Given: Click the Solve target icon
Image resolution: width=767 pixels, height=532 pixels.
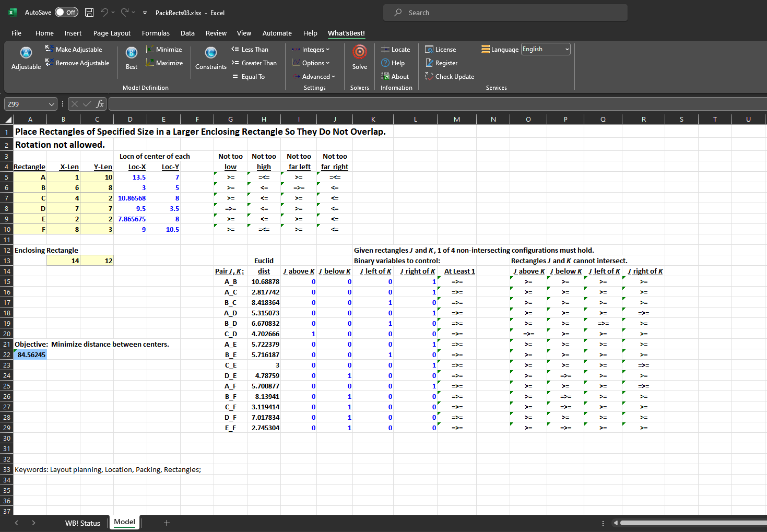Looking at the screenshot, I should [359, 52].
